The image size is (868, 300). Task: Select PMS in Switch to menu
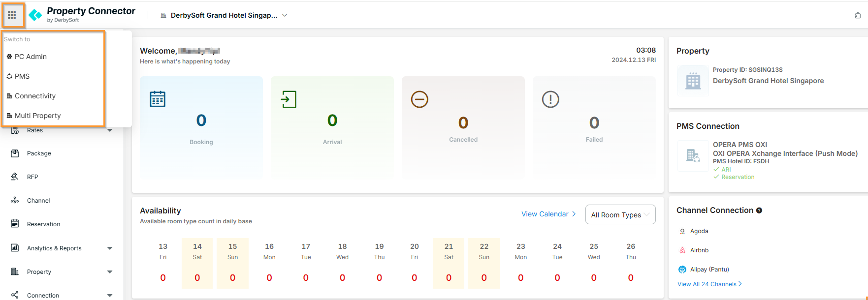click(x=22, y=76)
